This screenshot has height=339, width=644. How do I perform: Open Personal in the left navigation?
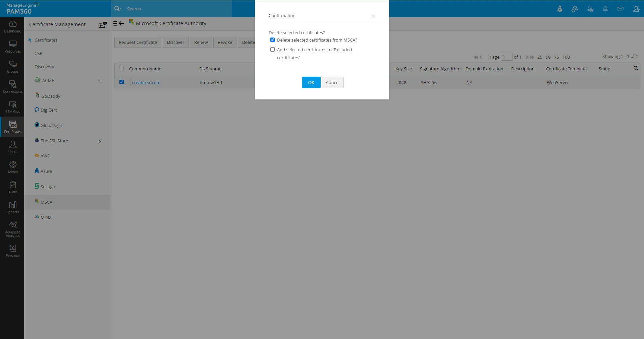12,251
